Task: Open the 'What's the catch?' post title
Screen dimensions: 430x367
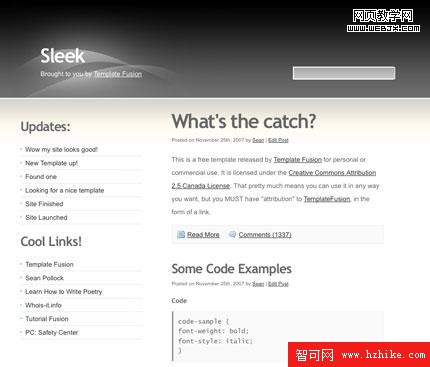Action: tap(244, 121)
